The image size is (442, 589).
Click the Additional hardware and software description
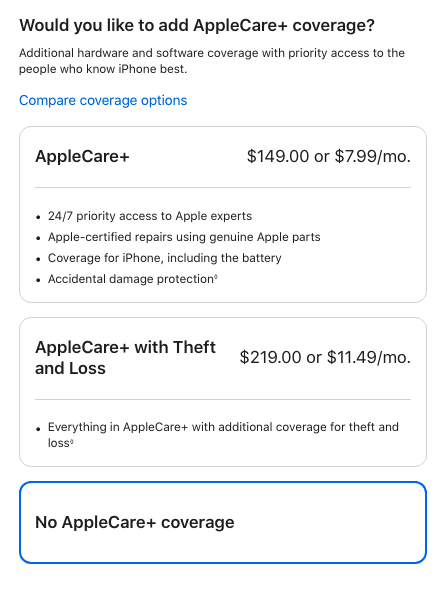[x=212, y=61]
